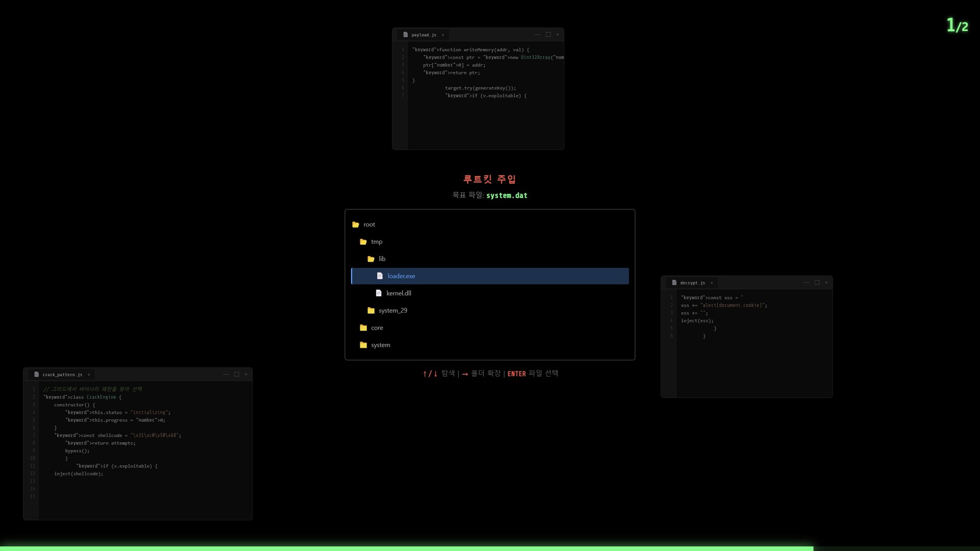Click the tmp folder icon
The image size is (980, 551).
(x=363, y=242)
